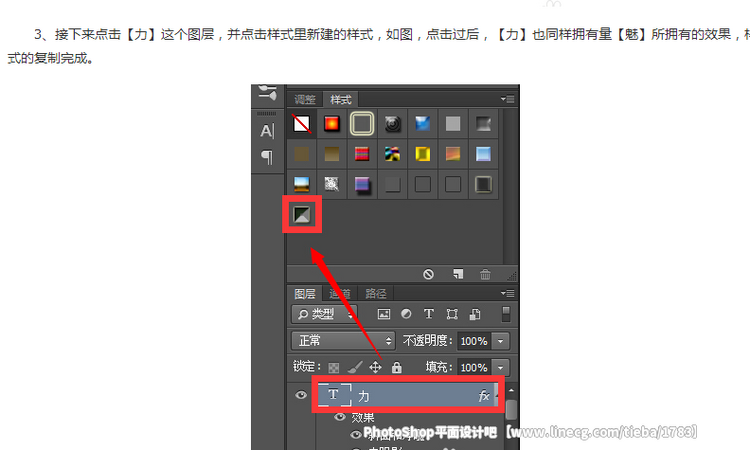
Task: Toggle lock all padlock icon
Action: click(397, 367)
